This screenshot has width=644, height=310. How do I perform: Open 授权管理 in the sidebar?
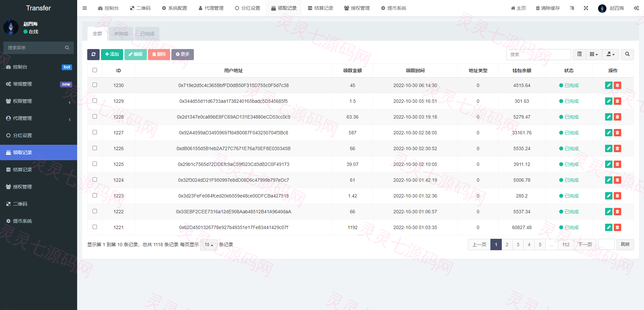(x=39, y=187)
